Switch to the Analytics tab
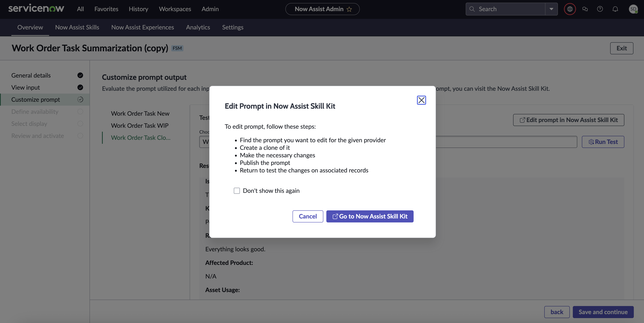The image size is (644, 323). (198, 27)
